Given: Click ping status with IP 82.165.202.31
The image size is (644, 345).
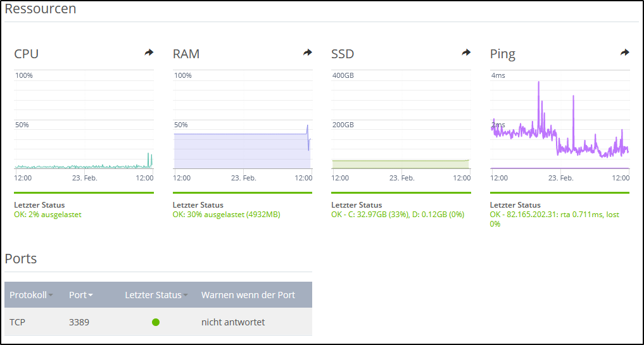Looking at the screenshot, I should 555,219.
